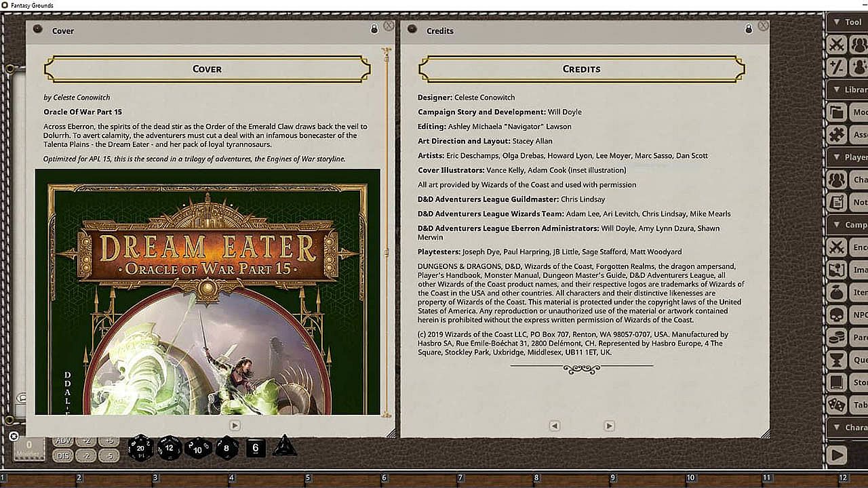Viewport: 868px width, 488px height.
Task: Open the Images and maps button
Action: tap(848, 270)
